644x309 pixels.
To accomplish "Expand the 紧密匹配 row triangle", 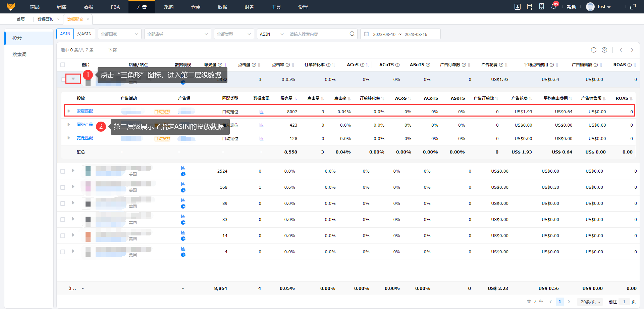I will coord(69,111).
